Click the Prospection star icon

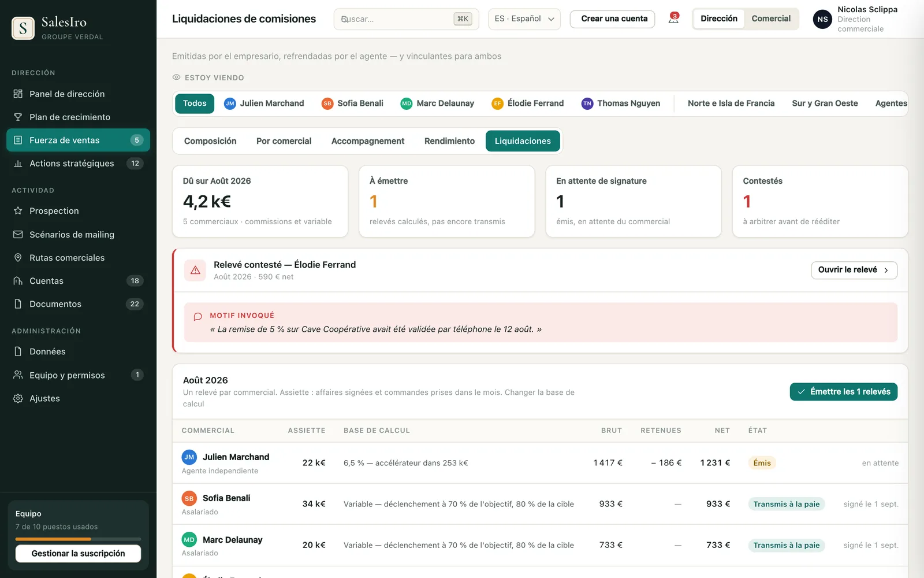pyautogui.click(x=18, y=211)
